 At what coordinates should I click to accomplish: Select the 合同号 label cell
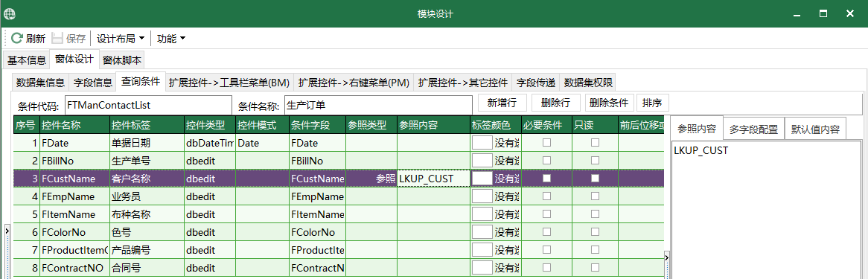146,268
